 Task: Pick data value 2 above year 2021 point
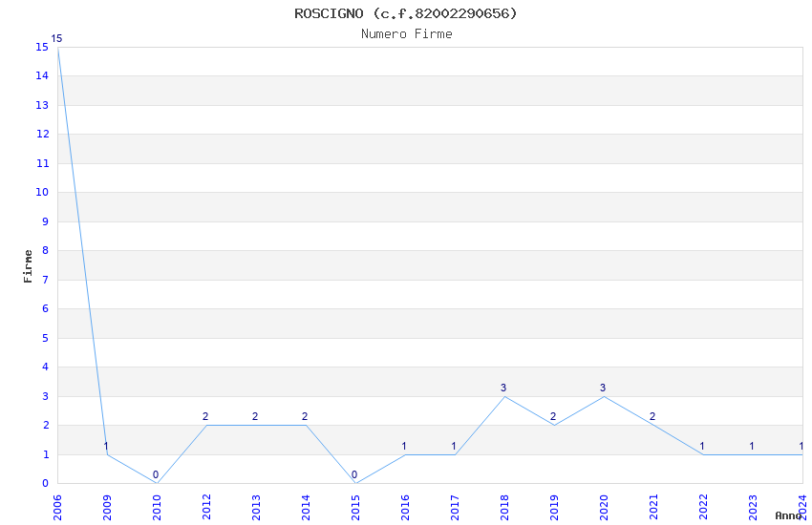pyautogui.click(x=652, y=416)
